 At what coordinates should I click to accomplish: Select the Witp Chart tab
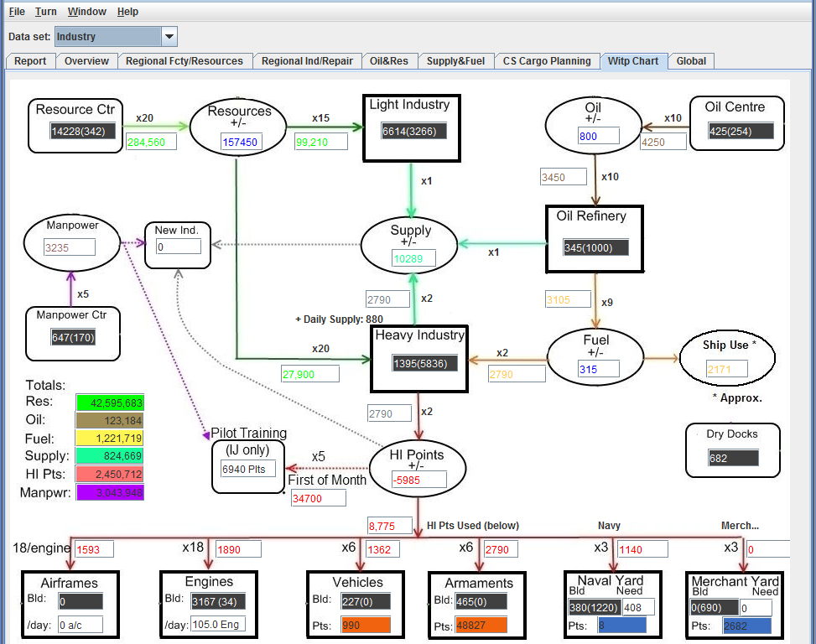633,61
